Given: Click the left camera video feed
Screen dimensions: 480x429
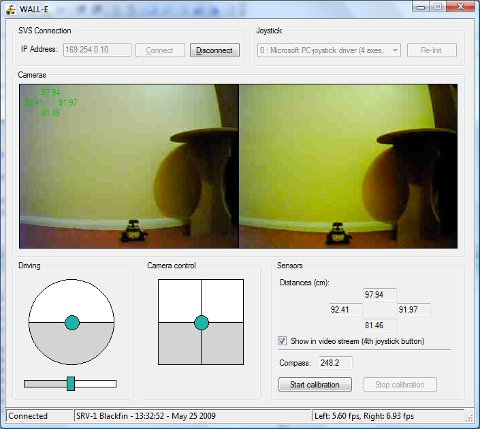Looking at the screenshot, I should [129, 166].
